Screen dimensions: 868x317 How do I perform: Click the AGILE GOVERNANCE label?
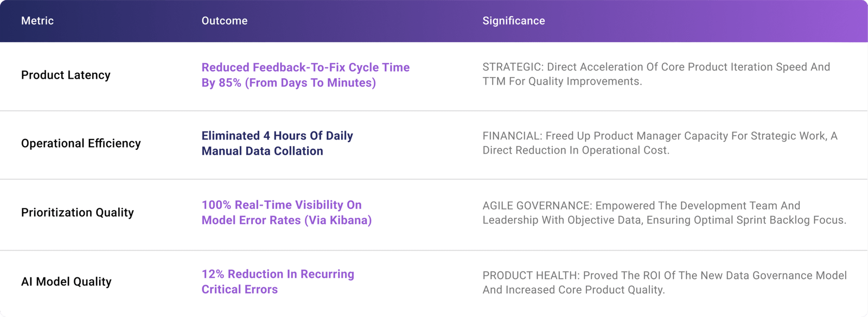(x=537, y=206)
